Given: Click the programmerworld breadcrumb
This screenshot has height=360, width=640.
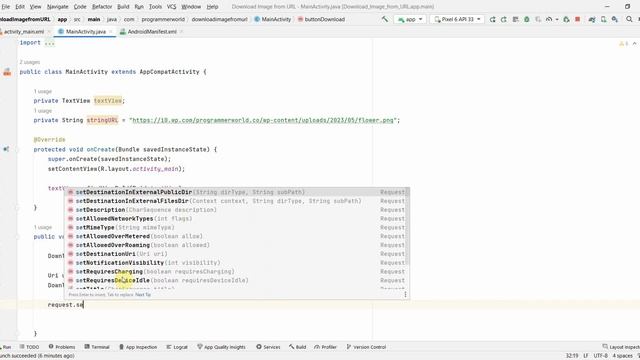Looking at the screenshot, I should 163,19.
